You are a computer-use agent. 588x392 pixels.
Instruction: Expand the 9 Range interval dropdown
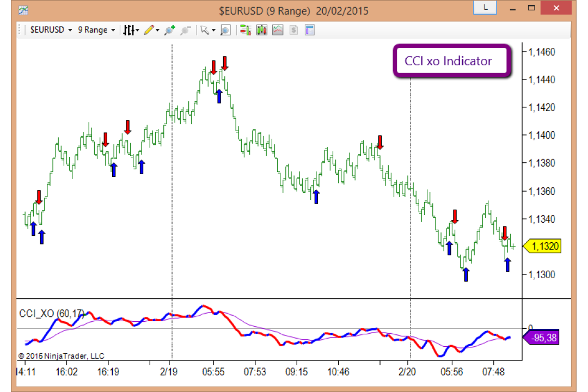tap(96, 30)
